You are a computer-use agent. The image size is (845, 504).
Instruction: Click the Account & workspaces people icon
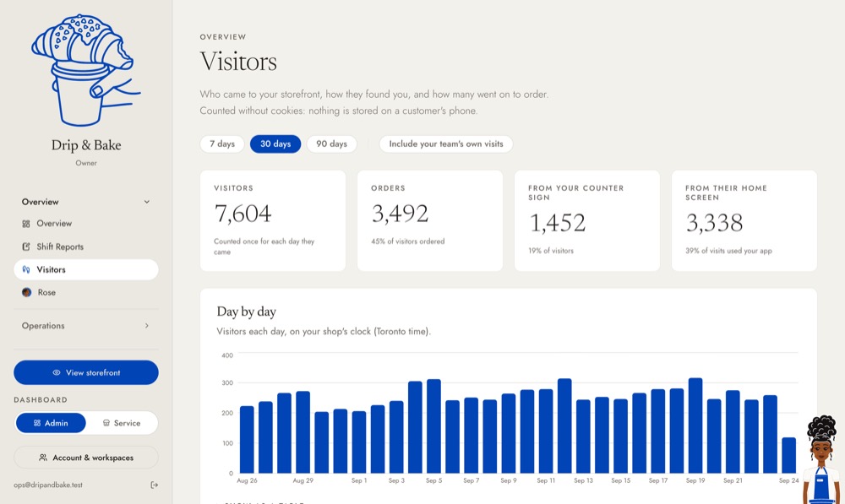(43, 458)
